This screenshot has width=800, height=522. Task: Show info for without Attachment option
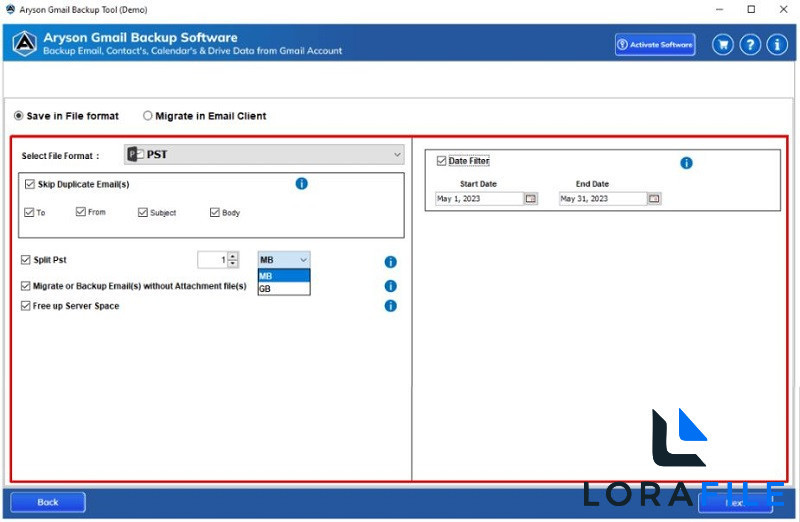(x=390, y=286)
